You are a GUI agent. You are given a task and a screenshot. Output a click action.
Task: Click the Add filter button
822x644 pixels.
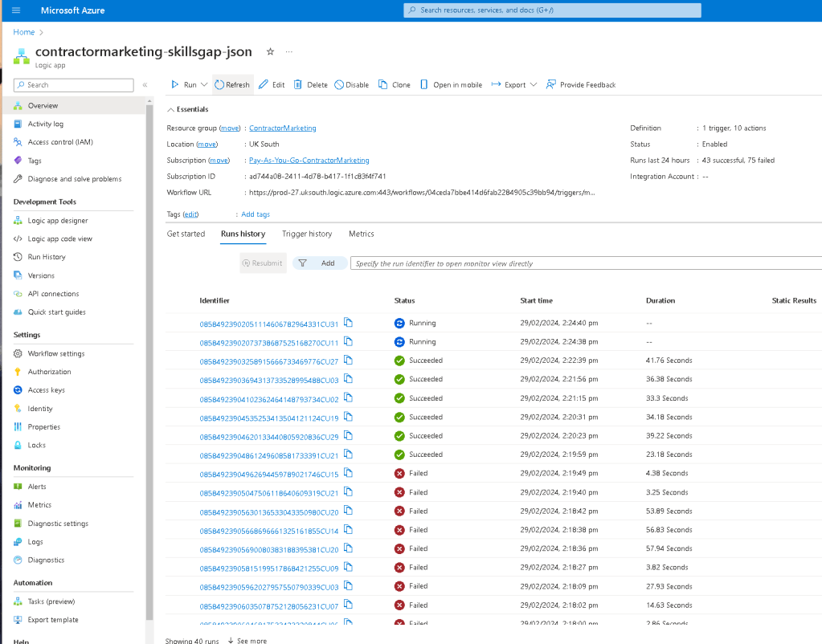319,263
